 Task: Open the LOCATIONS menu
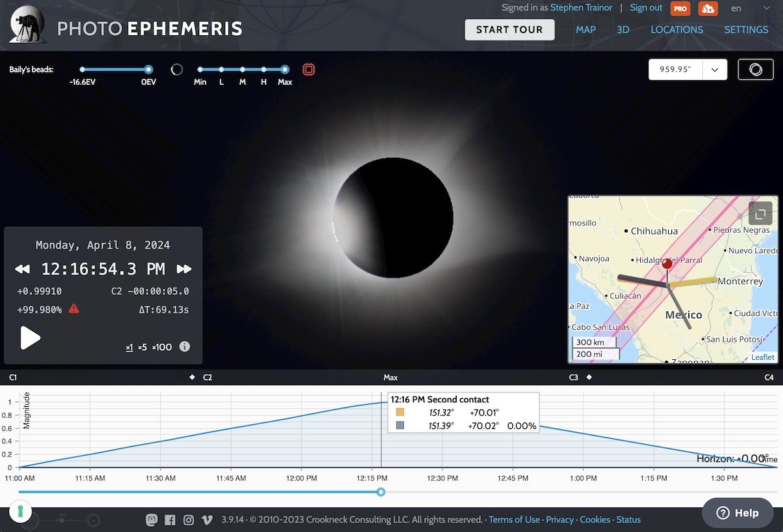677,29
